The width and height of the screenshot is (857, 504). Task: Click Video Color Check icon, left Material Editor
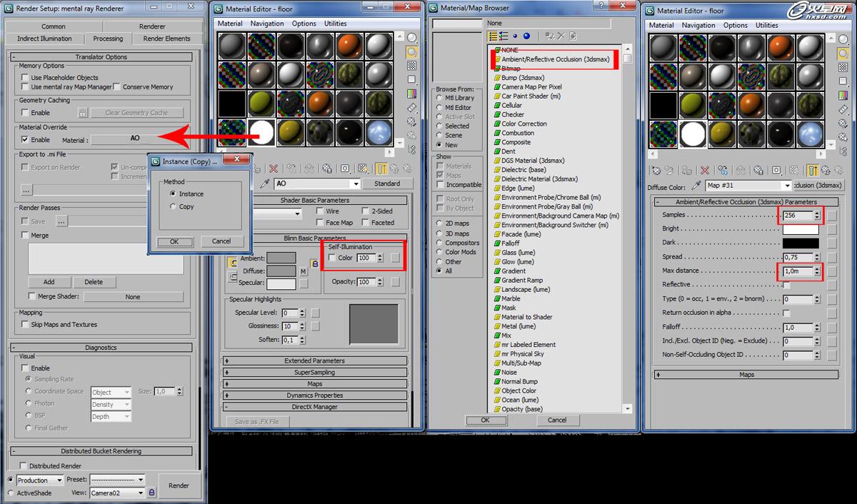tap(412, 93)
